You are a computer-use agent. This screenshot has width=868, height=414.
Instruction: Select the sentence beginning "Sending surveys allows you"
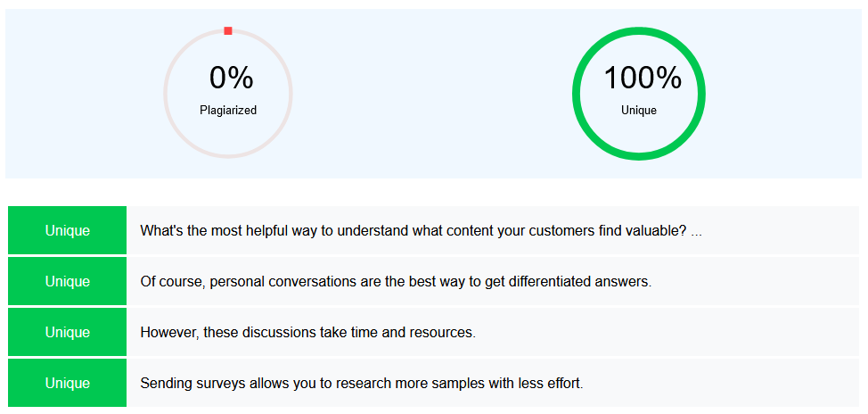[x=361, y=383]
